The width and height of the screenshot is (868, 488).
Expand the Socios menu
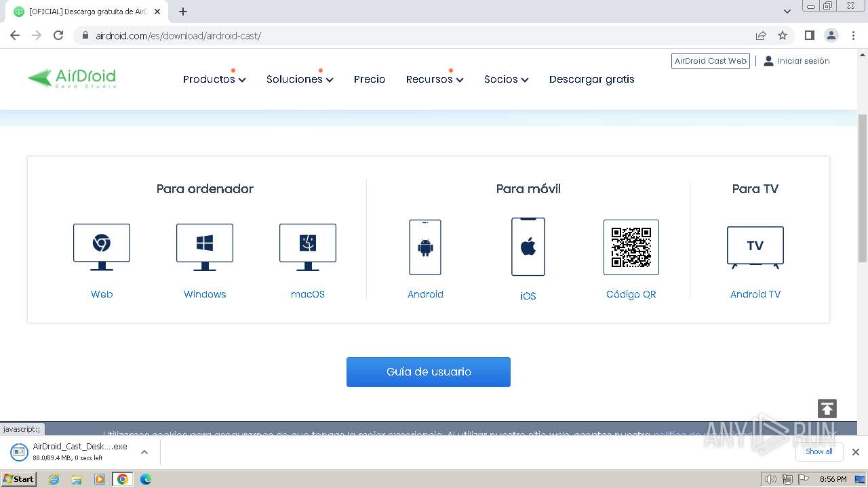(x=506, y=79)
